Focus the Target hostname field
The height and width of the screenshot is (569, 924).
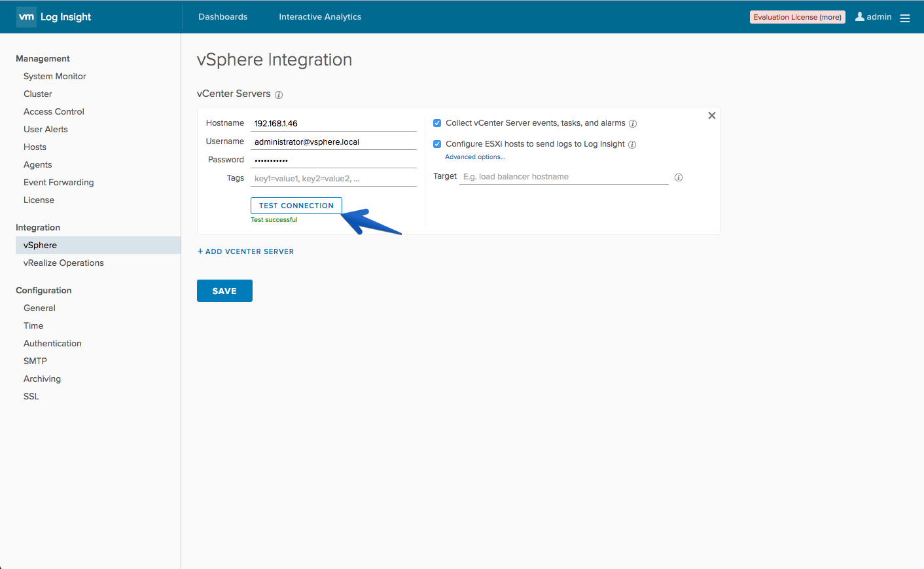pyautogui.click(x=564, y=177)
